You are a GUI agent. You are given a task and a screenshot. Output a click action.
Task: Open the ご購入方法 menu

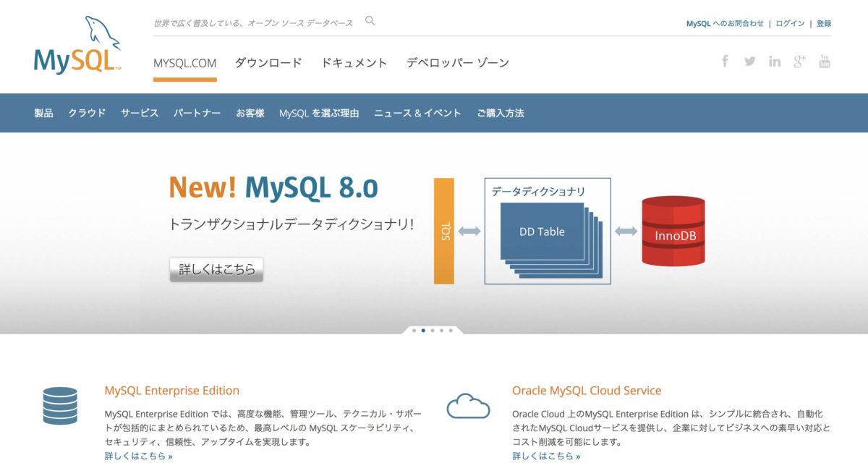(x=501, y=113)
